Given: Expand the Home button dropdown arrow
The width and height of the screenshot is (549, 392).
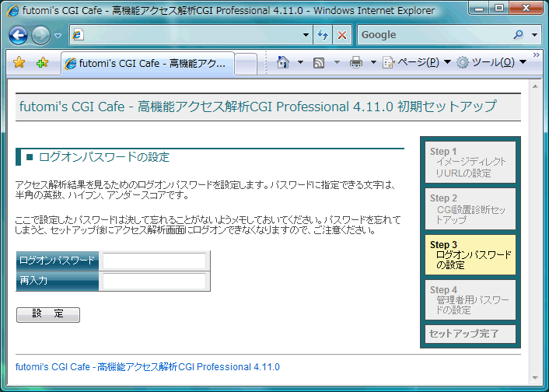Looking at the screenshot, I should 300,62.
